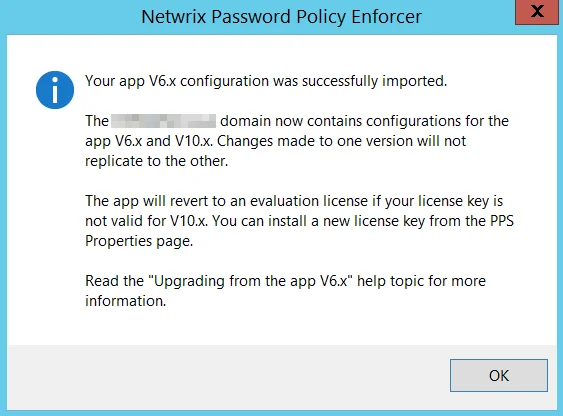Select the "successfully imported" message line
The width and height of the screenshot is (563, 416).
click(266, 81)
